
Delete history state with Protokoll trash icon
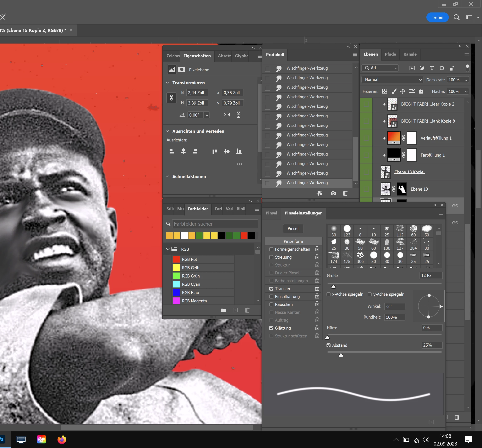coord(345,193)
